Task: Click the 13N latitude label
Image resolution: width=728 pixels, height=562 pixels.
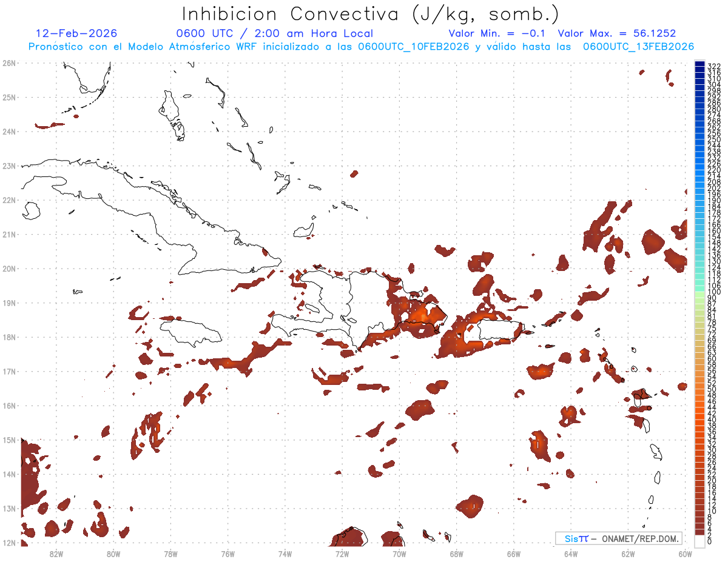Action: click(9, 508)
